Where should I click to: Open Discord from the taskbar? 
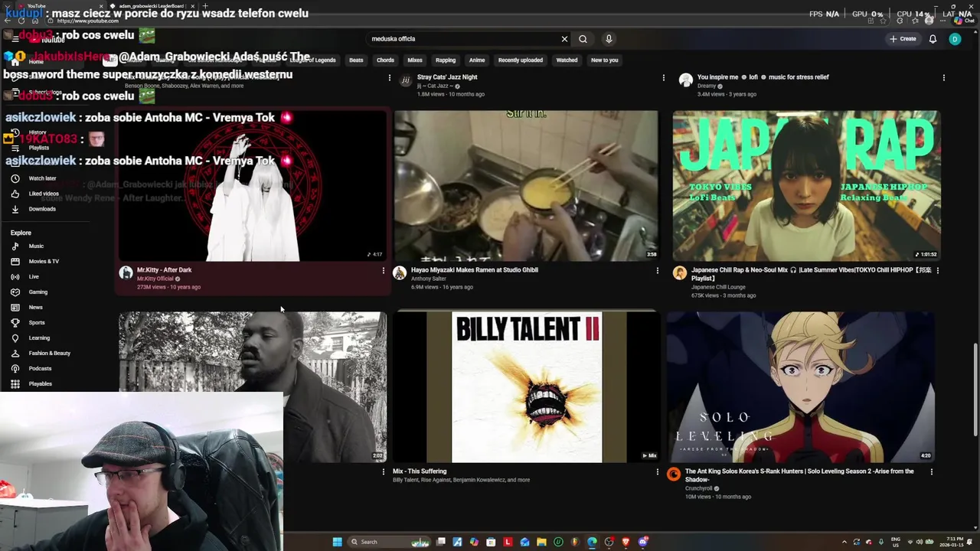(x=643, y=542)
